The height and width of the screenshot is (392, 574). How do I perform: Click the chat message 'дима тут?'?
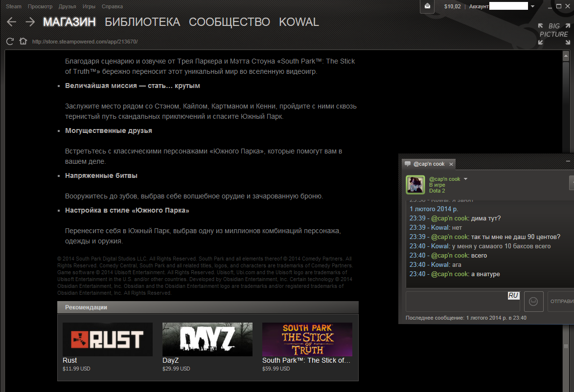(x=486, y=218)
